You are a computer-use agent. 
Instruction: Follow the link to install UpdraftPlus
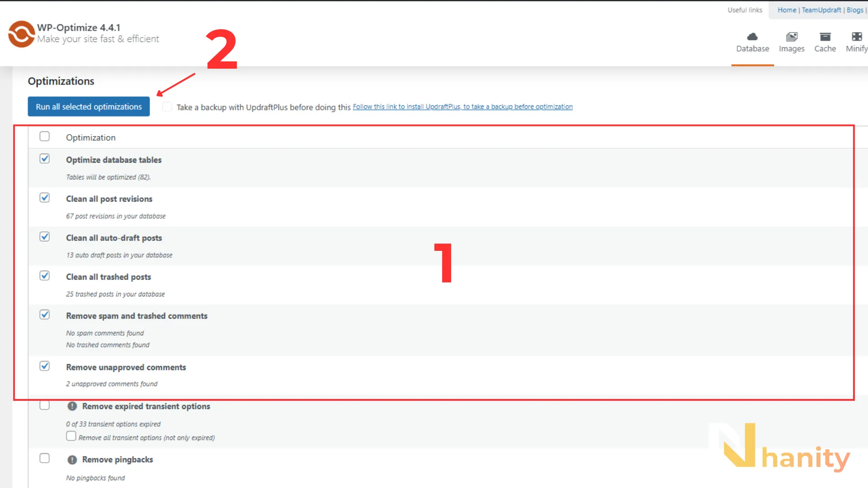point(462,107)
